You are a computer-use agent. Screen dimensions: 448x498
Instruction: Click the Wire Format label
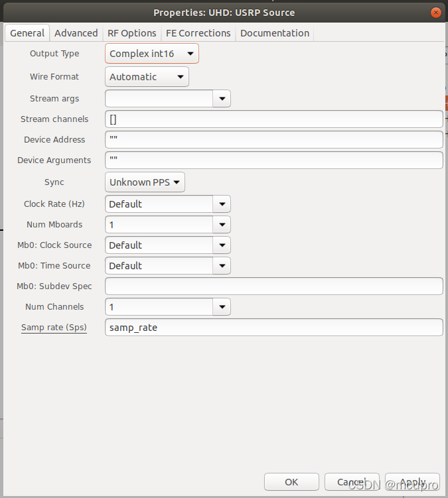(54, 76)
